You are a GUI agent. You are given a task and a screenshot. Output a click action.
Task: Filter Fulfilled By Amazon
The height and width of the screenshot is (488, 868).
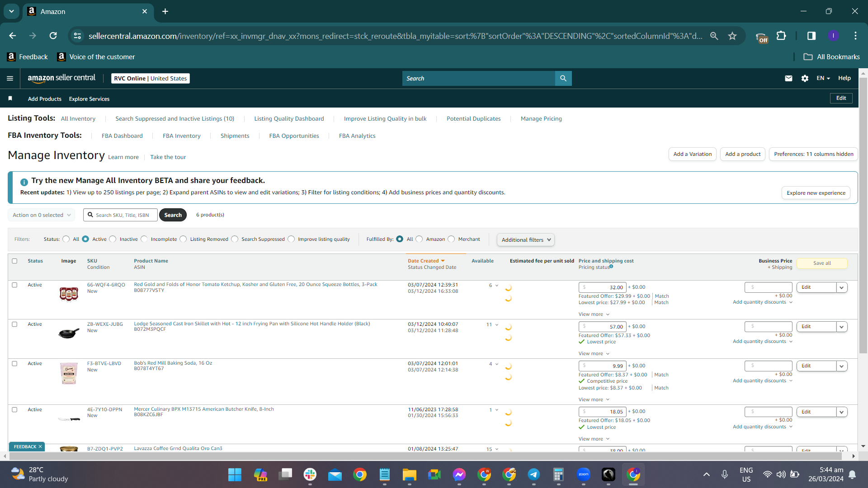coord(420,239)
